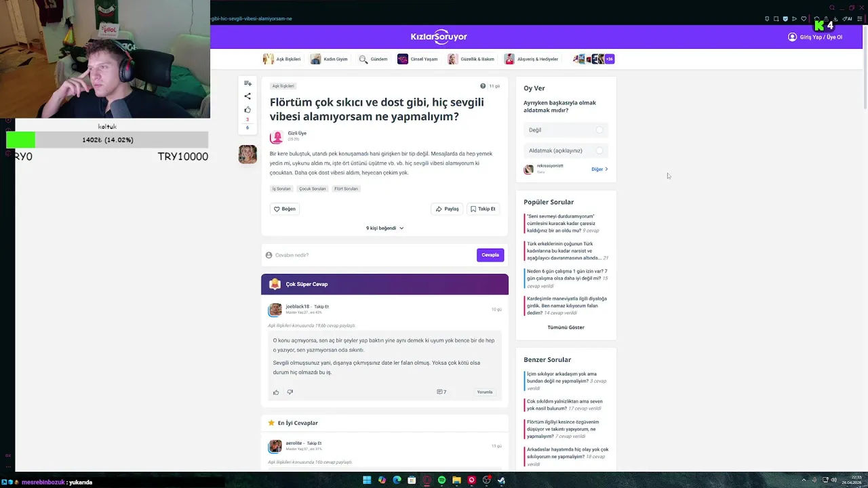Image resolution: width=868 pixels, height=488 pixels.
Task: Click the browser player triangle icon
Action: [x=794, y=19]
